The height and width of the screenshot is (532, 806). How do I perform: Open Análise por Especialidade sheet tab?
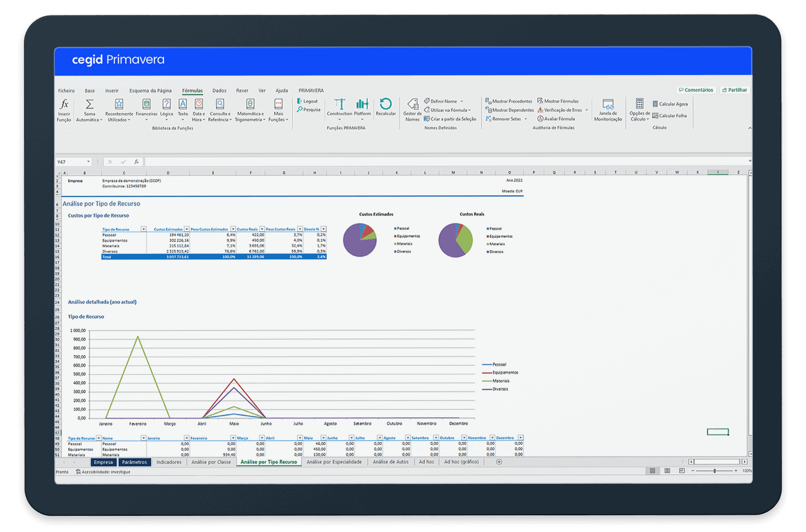[334, 462]
